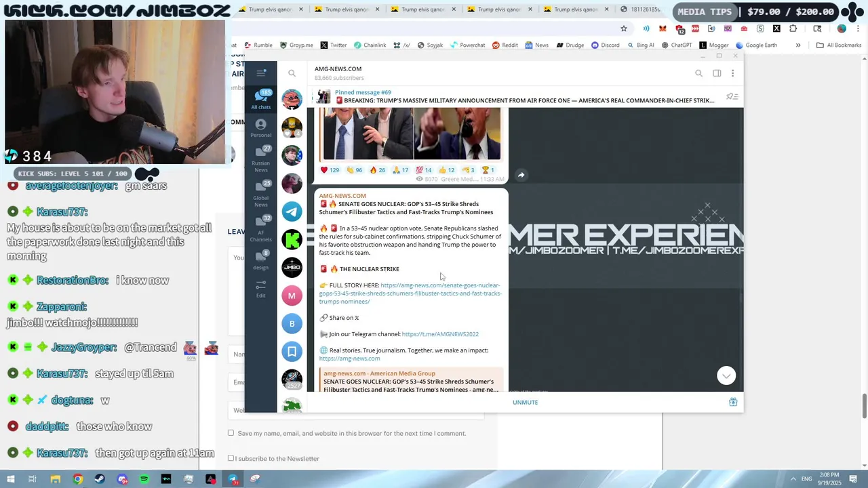Show hidden system tray icons
The image size is (868, 488).
pyautogui.click(x=793, y=479)
